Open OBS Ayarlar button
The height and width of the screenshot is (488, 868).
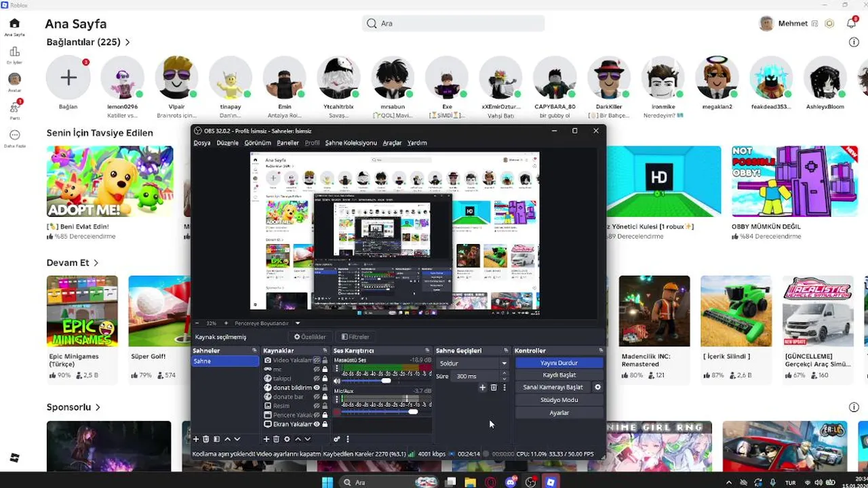pyautogui.click(x=559, y=412)
